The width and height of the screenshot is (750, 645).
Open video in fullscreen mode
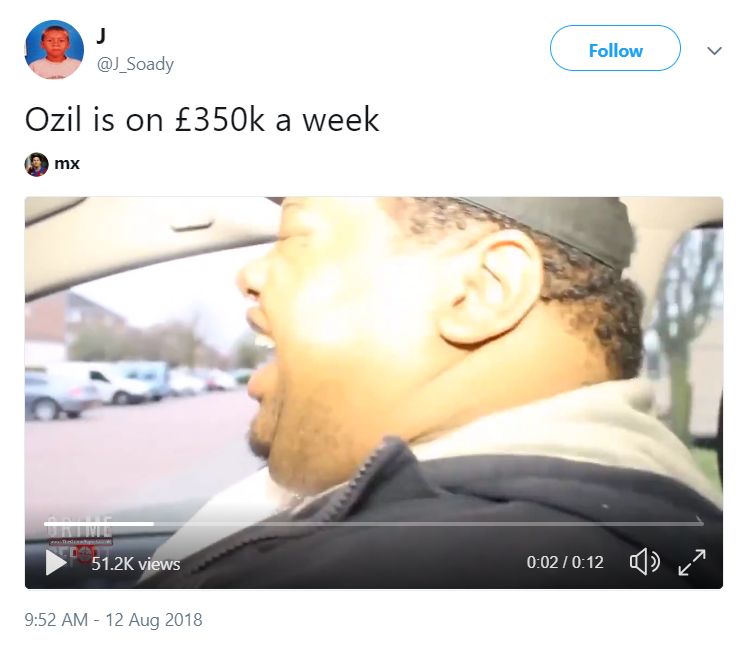[692, 562]
